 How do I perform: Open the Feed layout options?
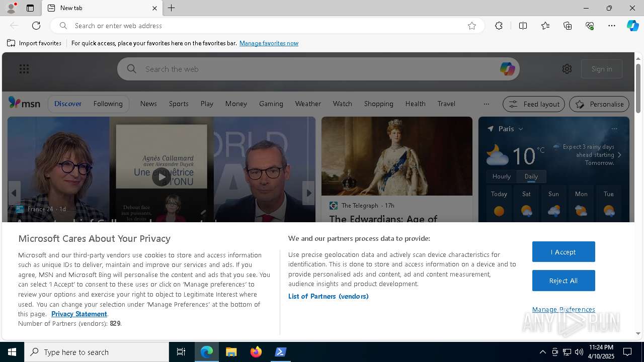tap(533, 104)
